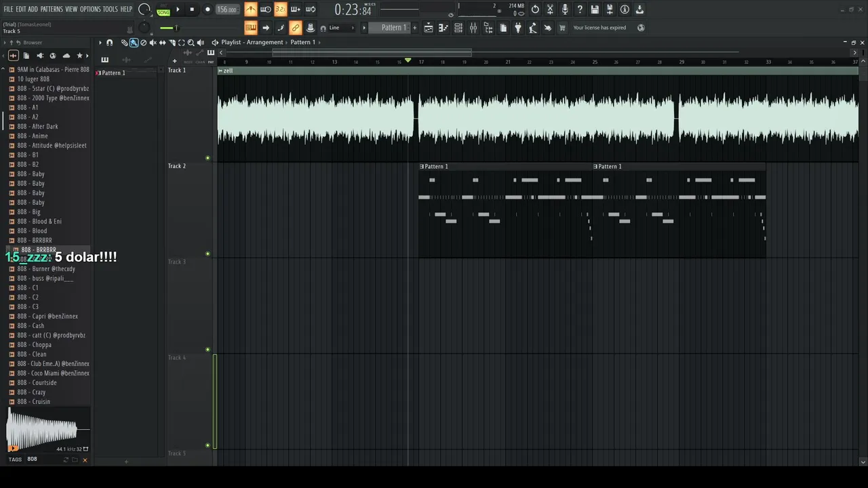This screenshot has width=868, height=488.
Task: Select '808 - Choppa' sample
Action: [x=34, y=345]
